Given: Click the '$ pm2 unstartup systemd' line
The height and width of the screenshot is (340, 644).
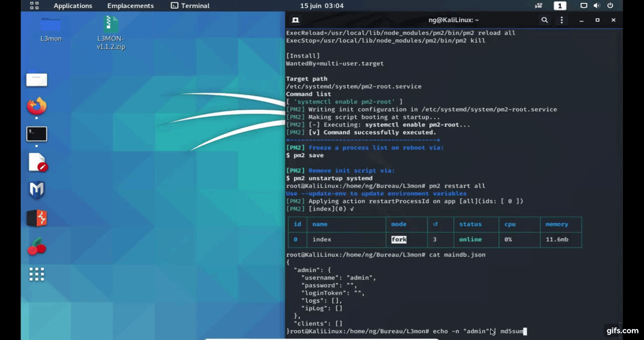Looking at the screenshot, I should 330,179.
